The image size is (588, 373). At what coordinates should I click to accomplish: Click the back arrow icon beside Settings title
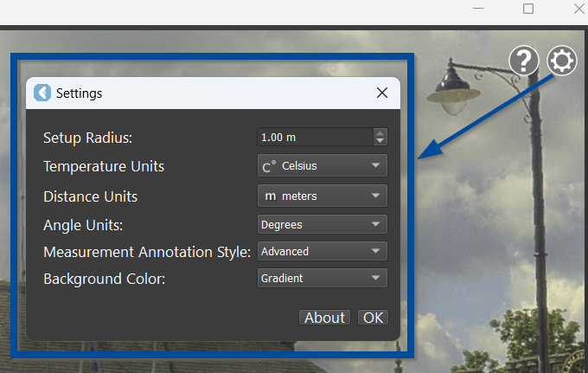(42, 93)
